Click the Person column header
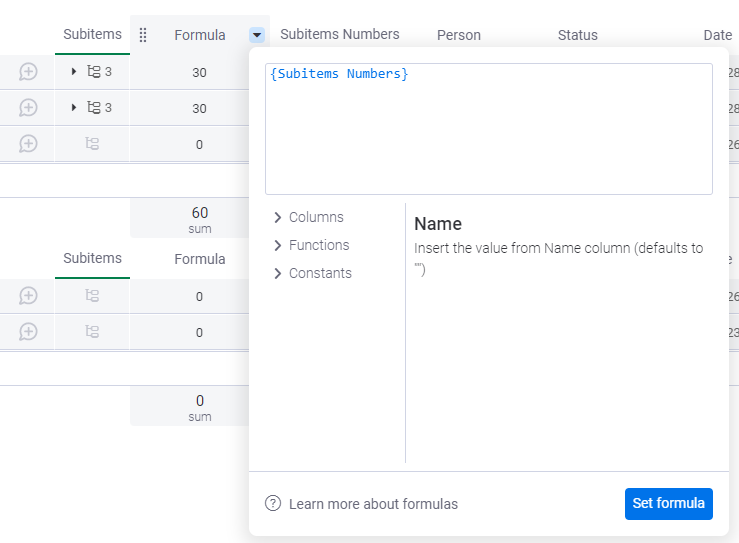Screen dimensions: 739x543 (459, 35)
